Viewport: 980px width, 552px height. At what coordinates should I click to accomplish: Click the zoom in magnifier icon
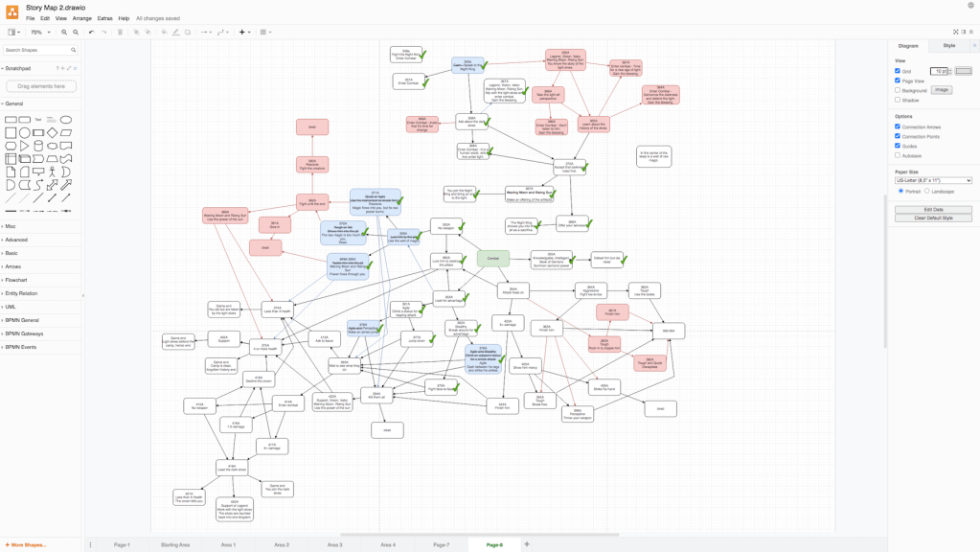(64, 32)
